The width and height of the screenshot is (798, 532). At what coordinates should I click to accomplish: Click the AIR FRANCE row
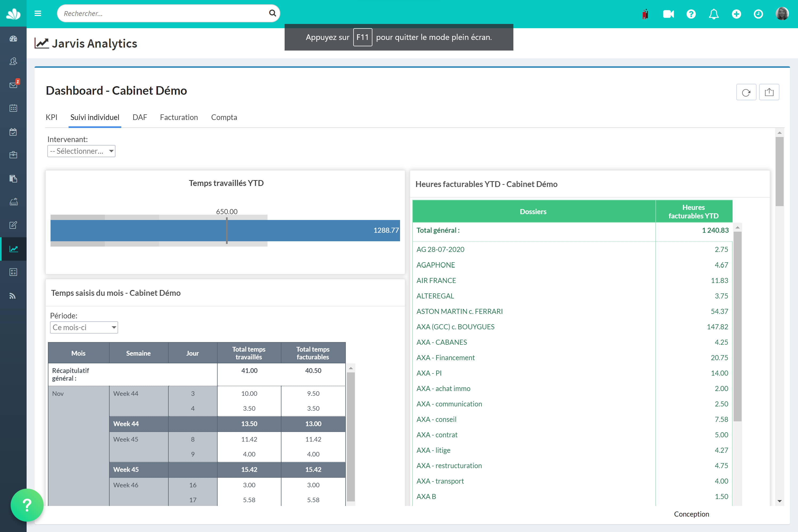point(572,281)
